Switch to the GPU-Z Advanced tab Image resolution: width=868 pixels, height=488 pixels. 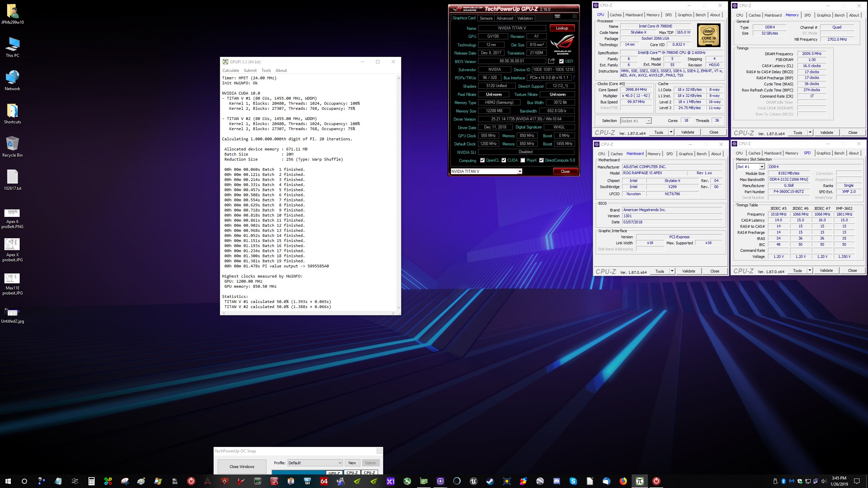[505, 18]
